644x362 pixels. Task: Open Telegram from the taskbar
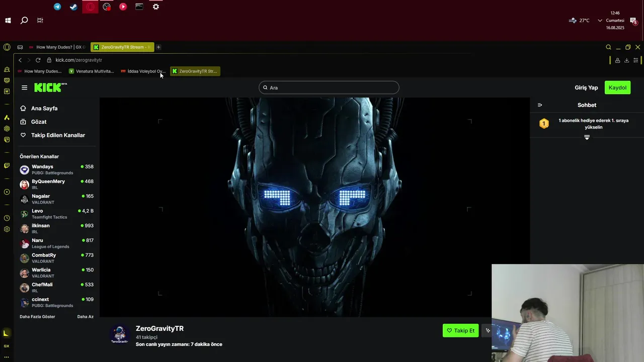point(57,7)
